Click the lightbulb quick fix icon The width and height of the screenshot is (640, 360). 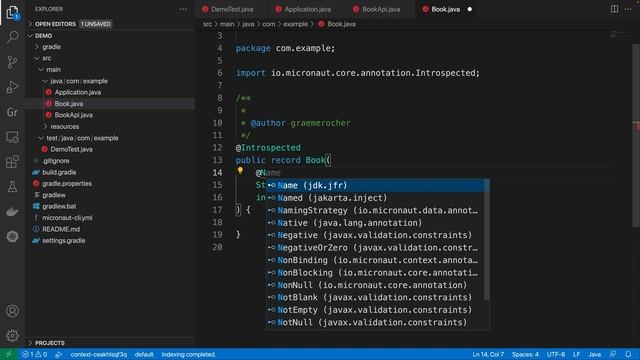(240, 171)
